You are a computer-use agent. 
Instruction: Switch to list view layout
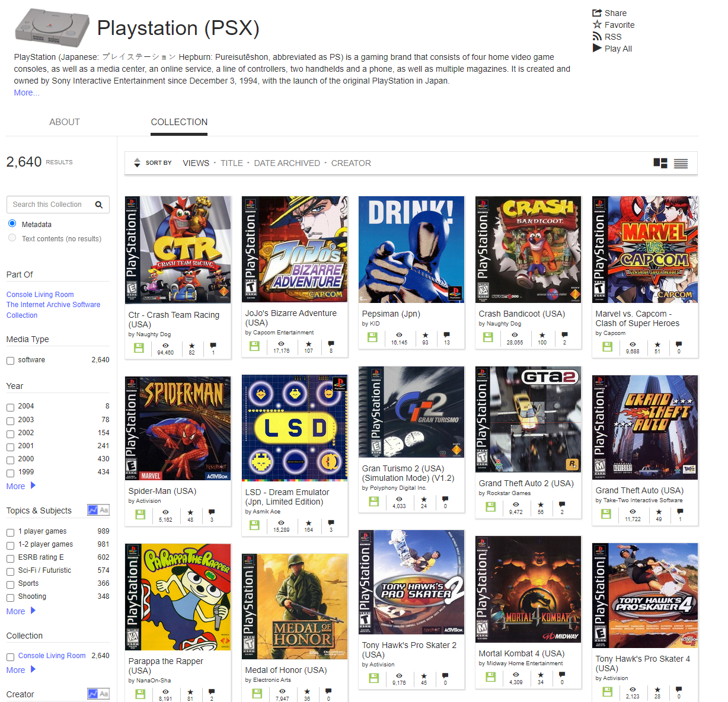click(681, 164)
